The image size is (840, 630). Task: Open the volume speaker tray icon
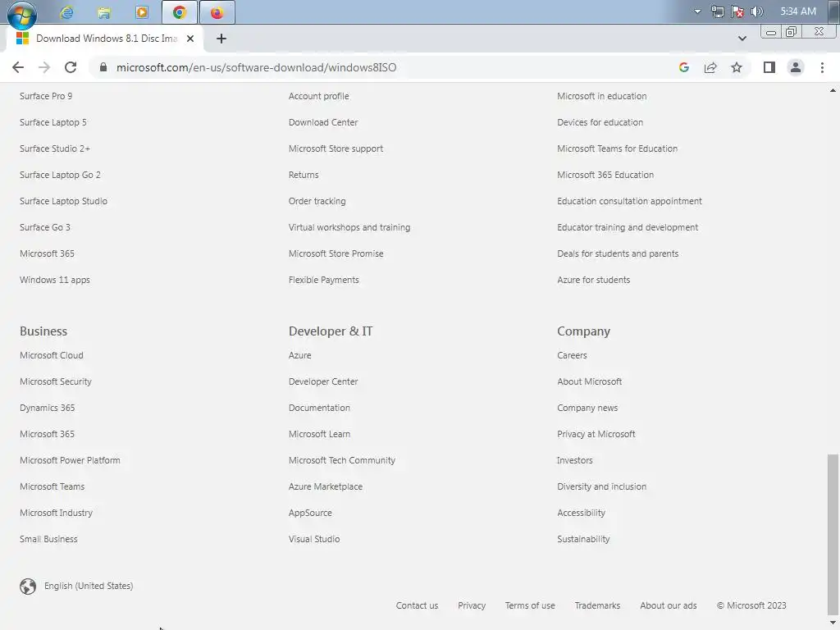[x=757, y=11]
